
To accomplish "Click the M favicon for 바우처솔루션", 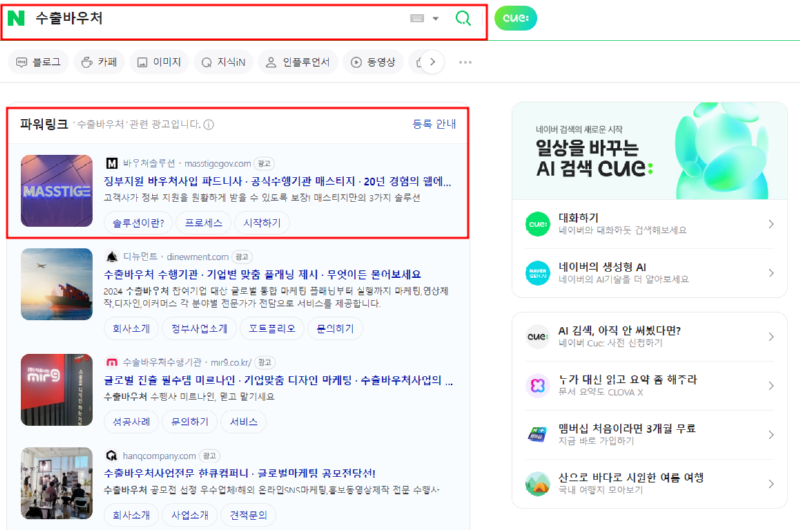I will pyautogui.click(x=112, y=163).
